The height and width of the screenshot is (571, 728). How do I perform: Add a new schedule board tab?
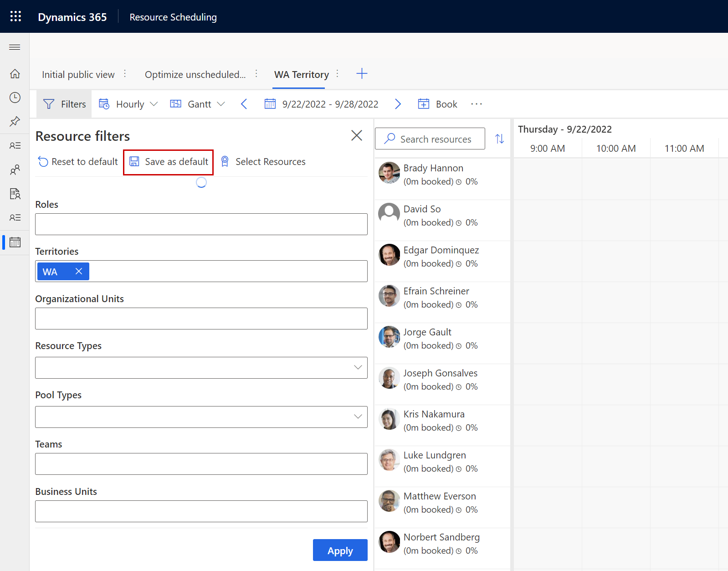(x=362, y=74)
